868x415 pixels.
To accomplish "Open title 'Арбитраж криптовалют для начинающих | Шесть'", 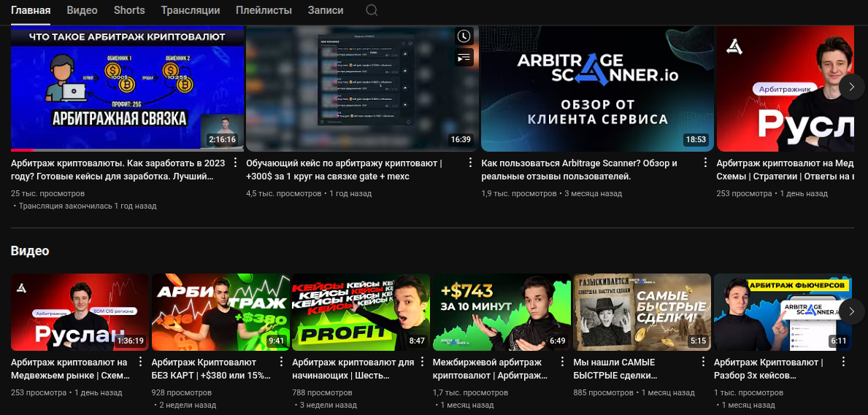I will (353, 369).
